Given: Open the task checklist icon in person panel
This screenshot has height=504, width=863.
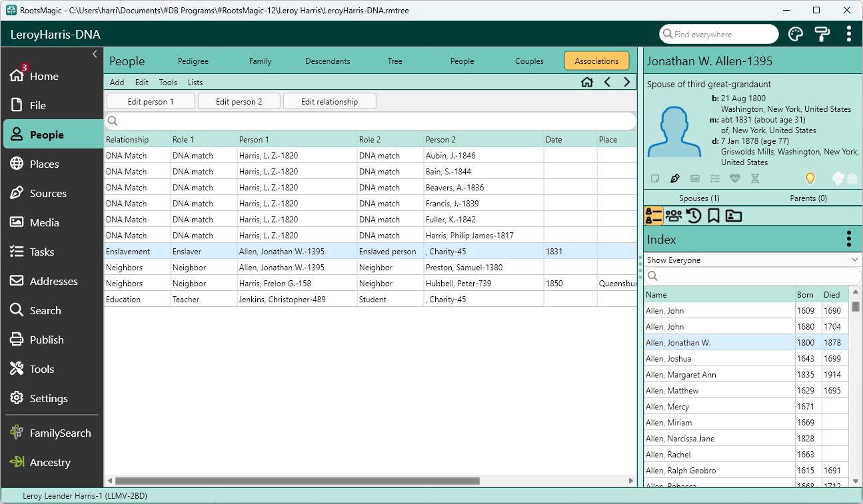Looking at the screenshot, I should pos(715,178).
